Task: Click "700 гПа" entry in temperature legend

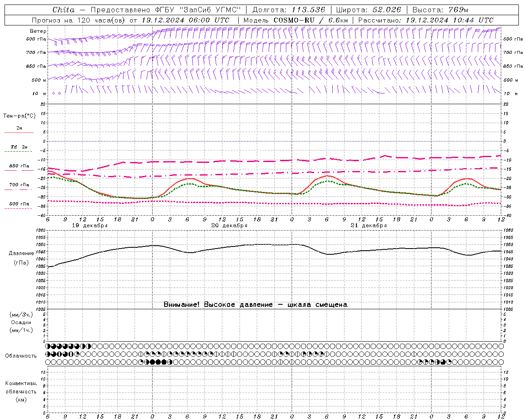Action: coord(19,185)
